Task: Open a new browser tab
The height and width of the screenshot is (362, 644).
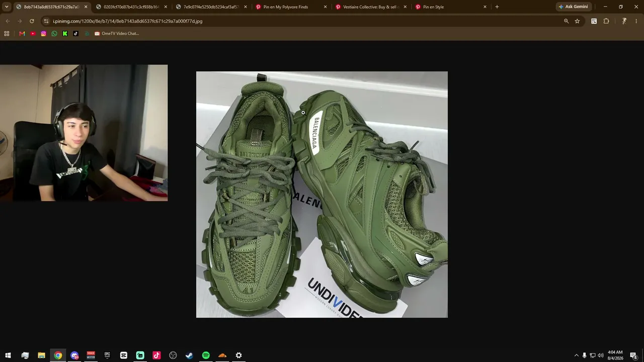Action: [x=497, y=7]
